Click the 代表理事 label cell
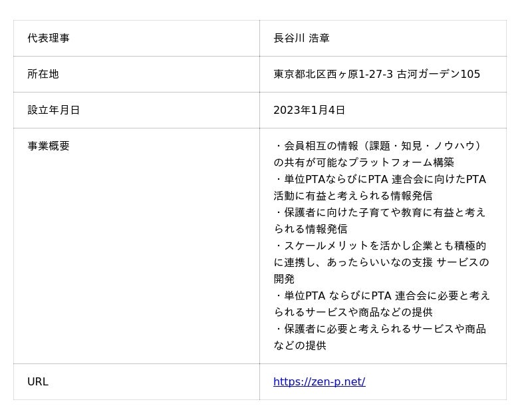Viewport: 532px width, 420px height. tap(49, 38)
